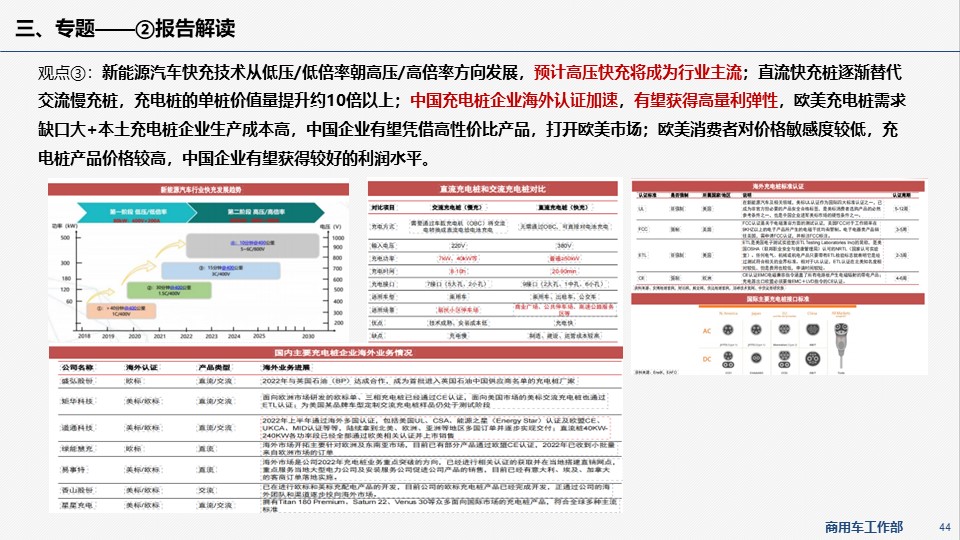Click the 'FCC' certification row label
The width and height of the screenshot is (960, 540).
tap(642, 229)
